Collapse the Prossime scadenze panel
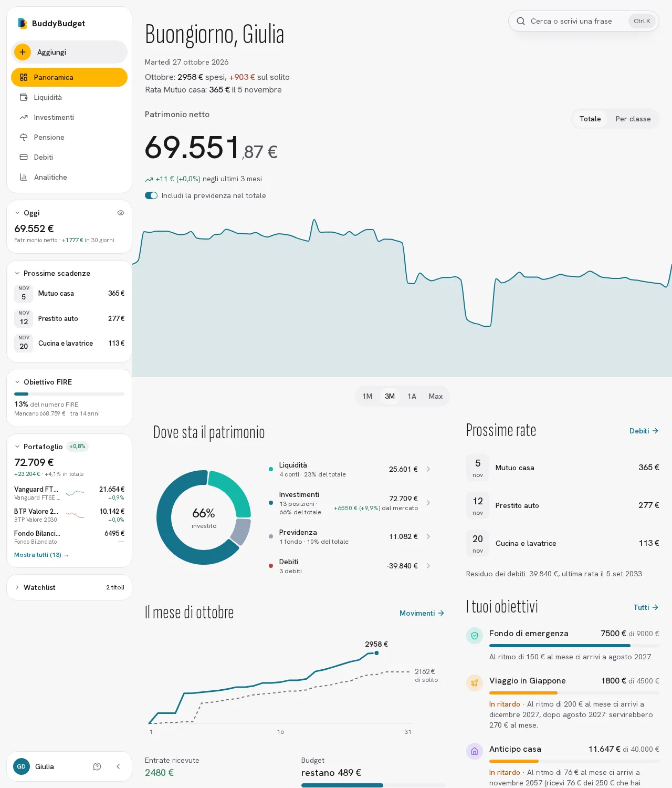The height and width of the screenshot is (788, 672). coord(17,273)
